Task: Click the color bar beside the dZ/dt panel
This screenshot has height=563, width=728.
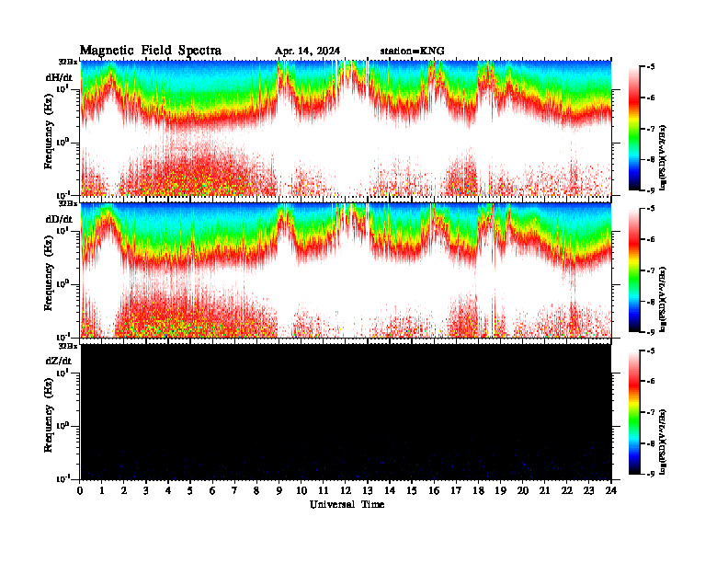Action: [x=634, y=412]
